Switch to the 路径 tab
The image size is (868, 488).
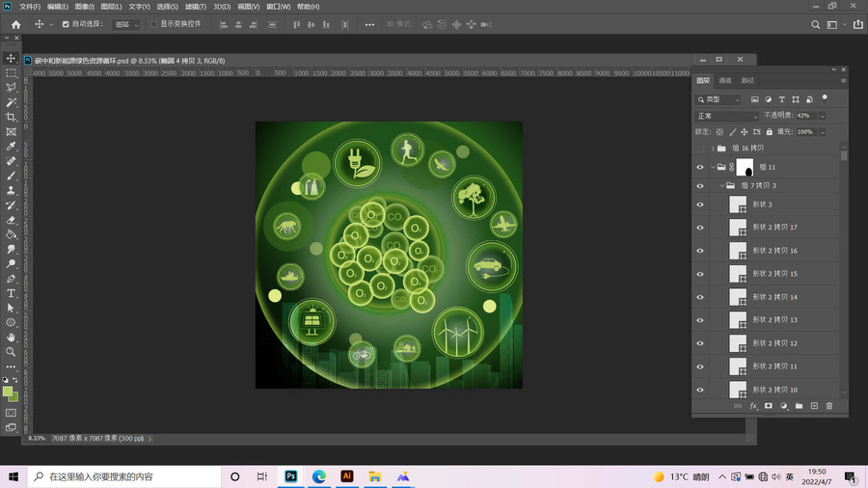(x=747, y=81)
